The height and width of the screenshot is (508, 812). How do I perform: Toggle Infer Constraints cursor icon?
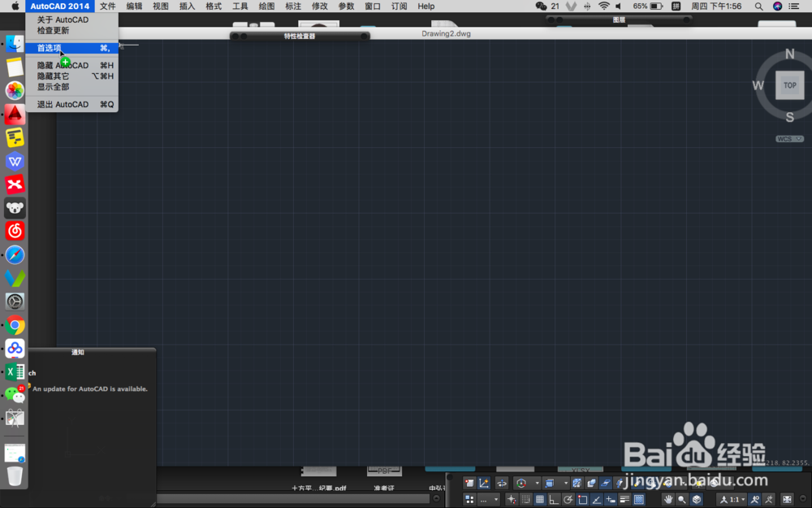coord(511,500)
